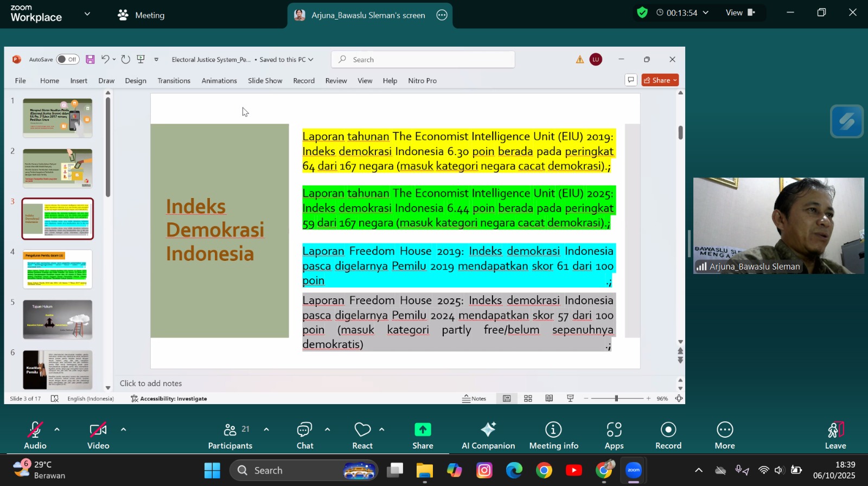This screenshot has height=486, width=868.
Task: Click zoom out minus button
Action: (x=586, y=399)
